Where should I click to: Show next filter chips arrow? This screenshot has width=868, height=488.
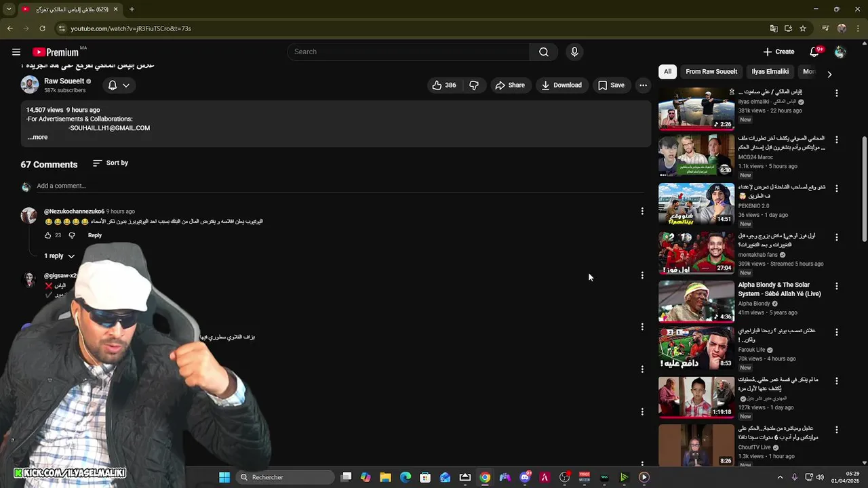click(829, 74)
